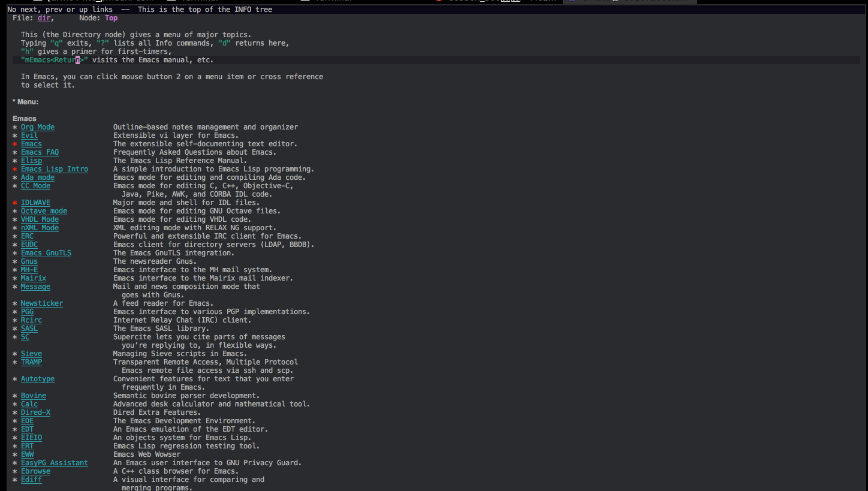Open the SASL link
Viewport: 868px width, 491px height.
(x=29, y=329)
